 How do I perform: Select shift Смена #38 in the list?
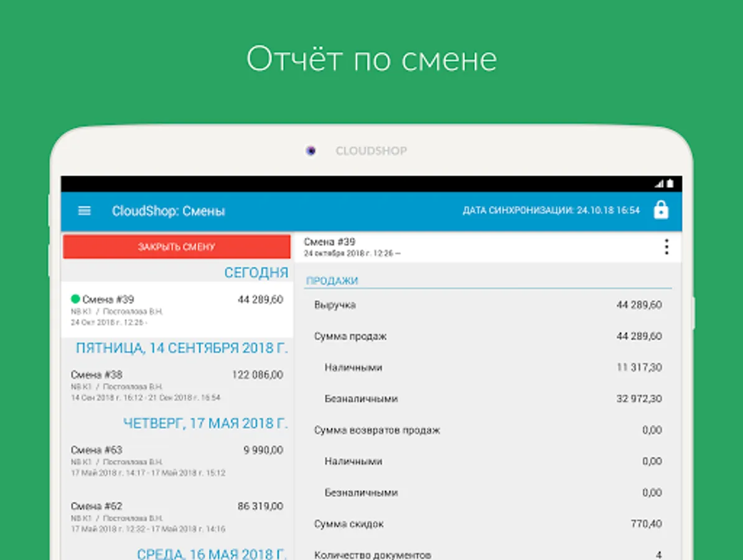tap(177, 385)
